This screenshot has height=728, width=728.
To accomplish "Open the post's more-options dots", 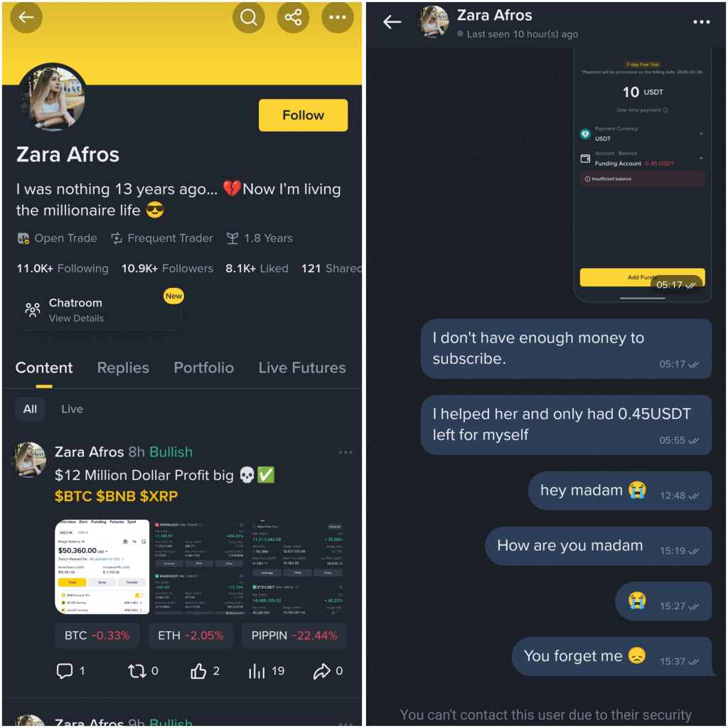I will [346, 452].
